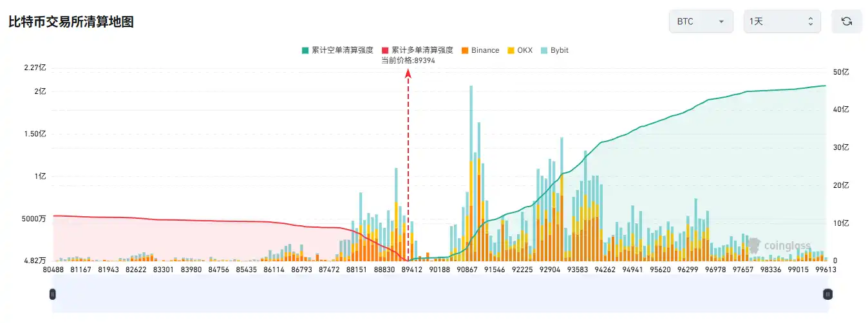Click x-axis label 94262
The width and height of the screenshot is (868, 323).
coord(605,271)
